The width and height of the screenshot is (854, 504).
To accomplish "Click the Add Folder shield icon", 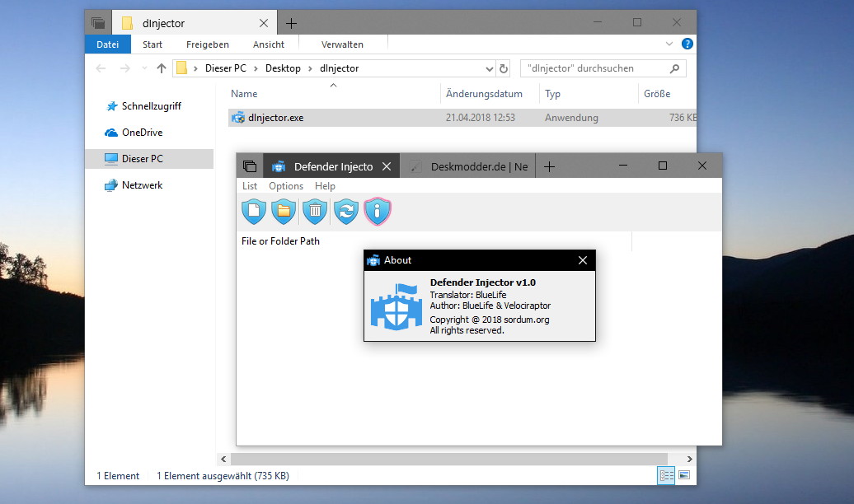I will coord(284,211).
